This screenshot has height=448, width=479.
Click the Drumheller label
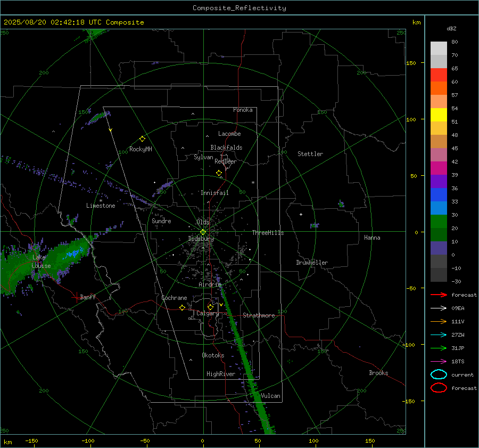point(312,263)
